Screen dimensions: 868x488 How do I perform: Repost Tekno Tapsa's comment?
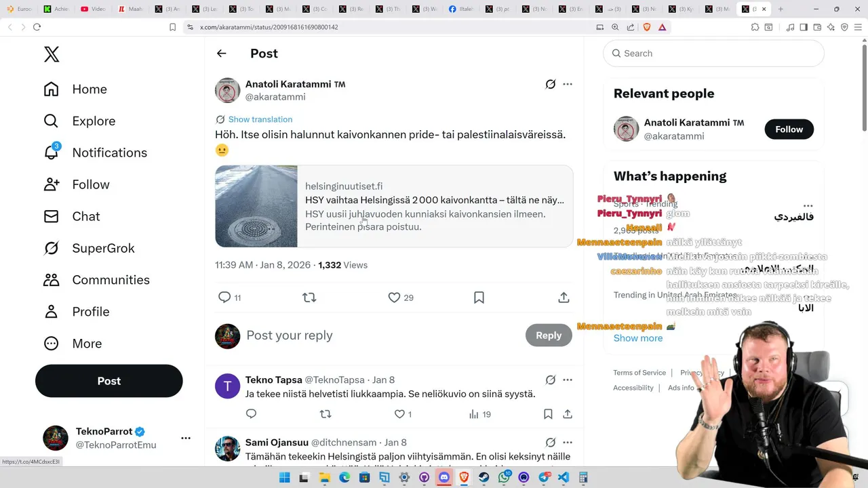325,413
